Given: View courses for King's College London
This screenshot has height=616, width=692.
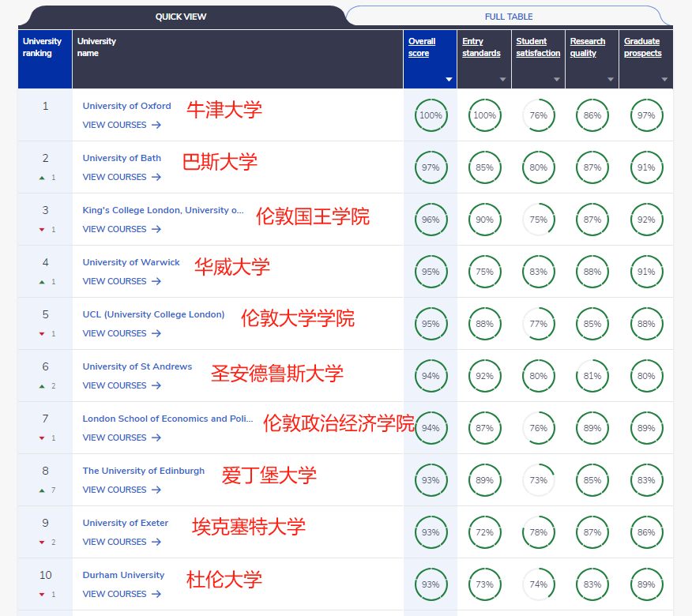Looking at the screenshot, I should 122,229.
